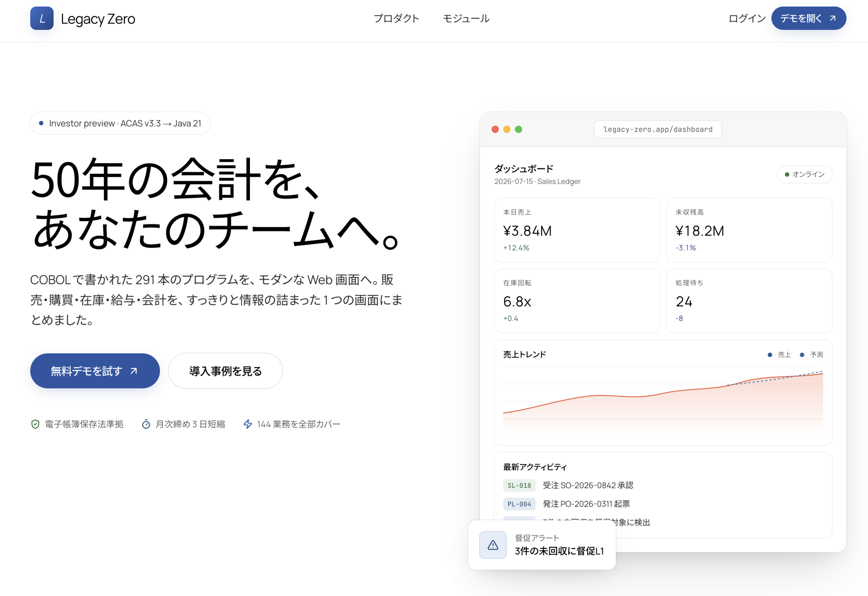The width and height of the screenshot is (868, 596).
Task: Click the 導入事例を見る button
Action: [x=225, y=371]
